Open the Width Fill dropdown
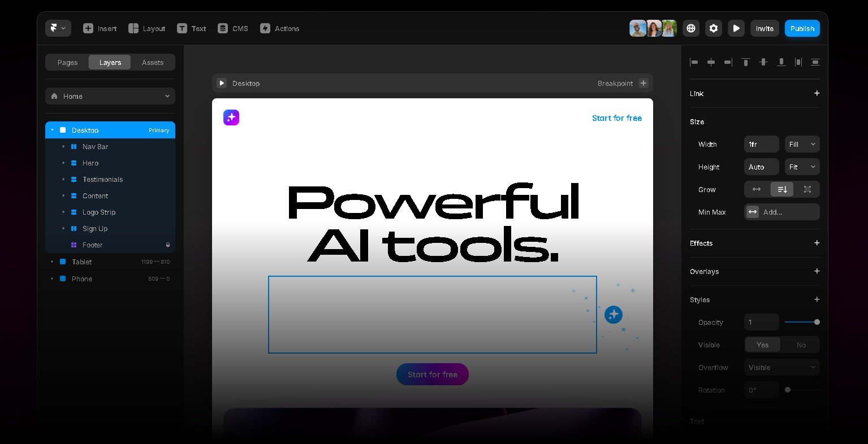 802,144
